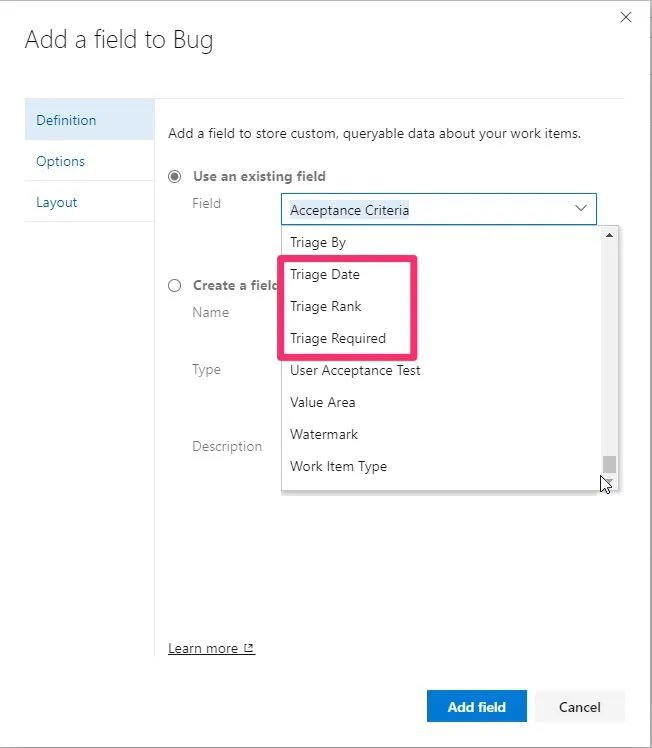
Task: Choose Value Area from the list
Action: pyautogui.click(x=323, y=402)
